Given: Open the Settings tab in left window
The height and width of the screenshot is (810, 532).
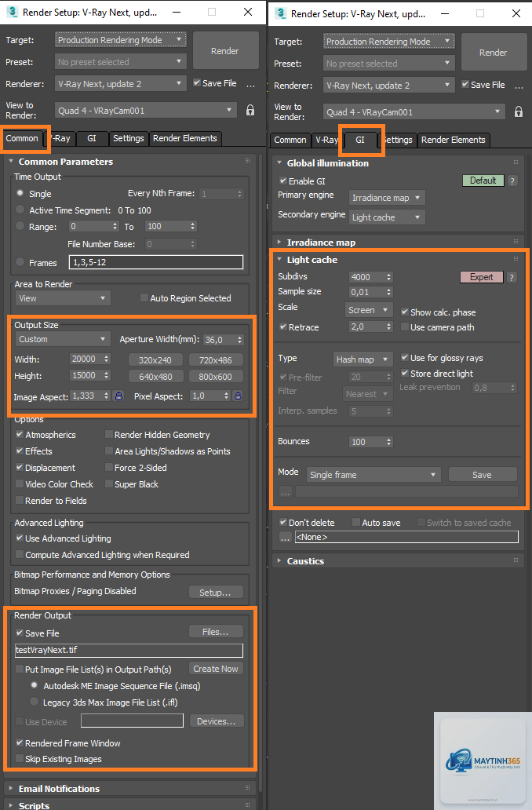Looking at the screenshot, I should tap(128, 138).
